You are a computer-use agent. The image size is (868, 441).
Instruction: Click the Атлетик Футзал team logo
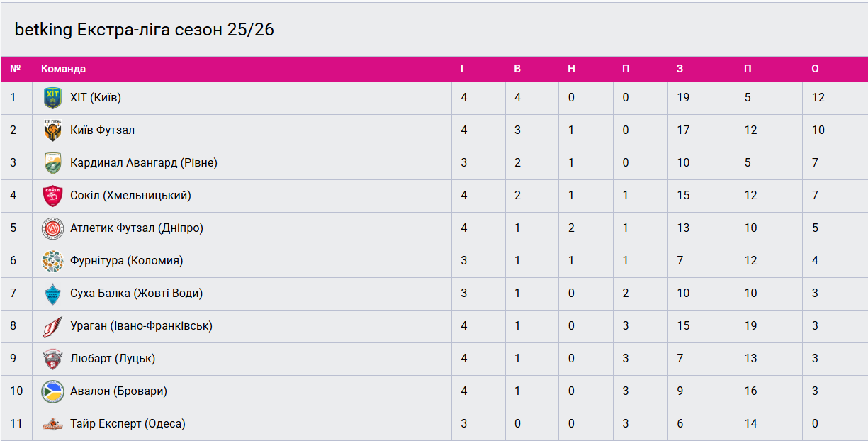click(52, 228)
